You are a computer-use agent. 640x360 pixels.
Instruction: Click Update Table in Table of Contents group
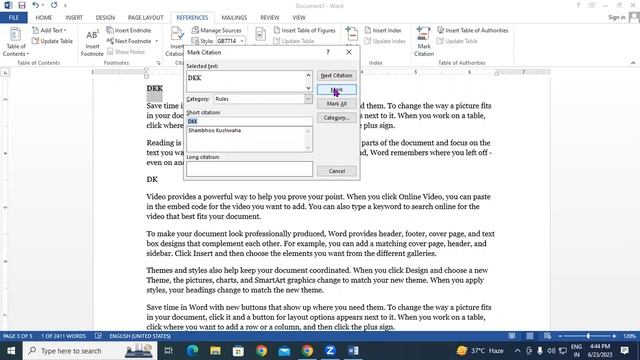click(x=52, y=41)
